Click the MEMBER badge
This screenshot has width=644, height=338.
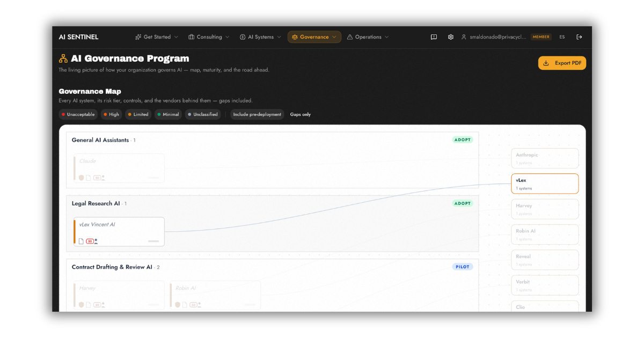[x=541, y=37]
